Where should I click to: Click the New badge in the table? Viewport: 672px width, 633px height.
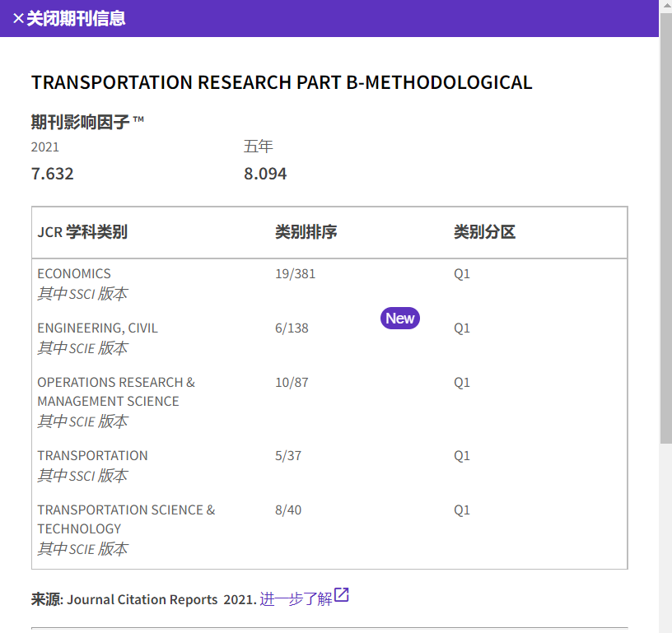point(400,319)
